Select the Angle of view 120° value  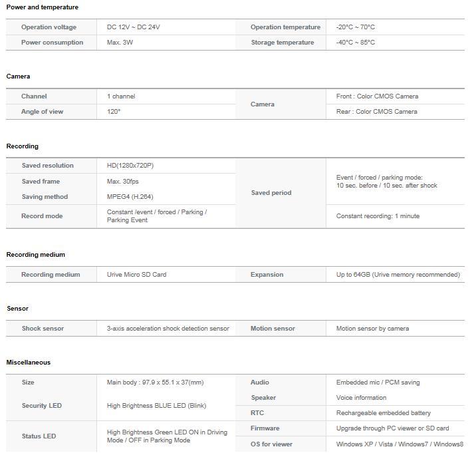coord(114,112)
